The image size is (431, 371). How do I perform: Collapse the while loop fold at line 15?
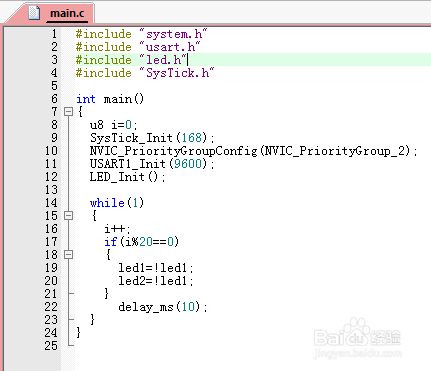68,216
